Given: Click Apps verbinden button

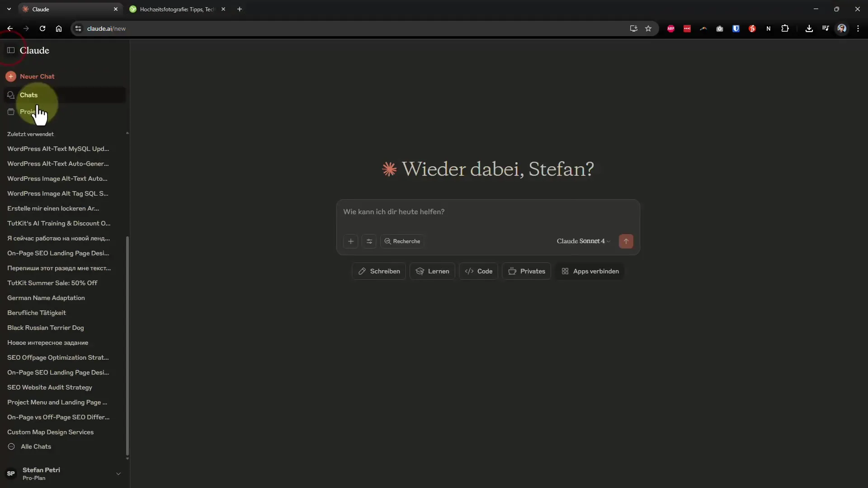Looking at the screenshot, I should pyautogui.click(x=590, y=271).
